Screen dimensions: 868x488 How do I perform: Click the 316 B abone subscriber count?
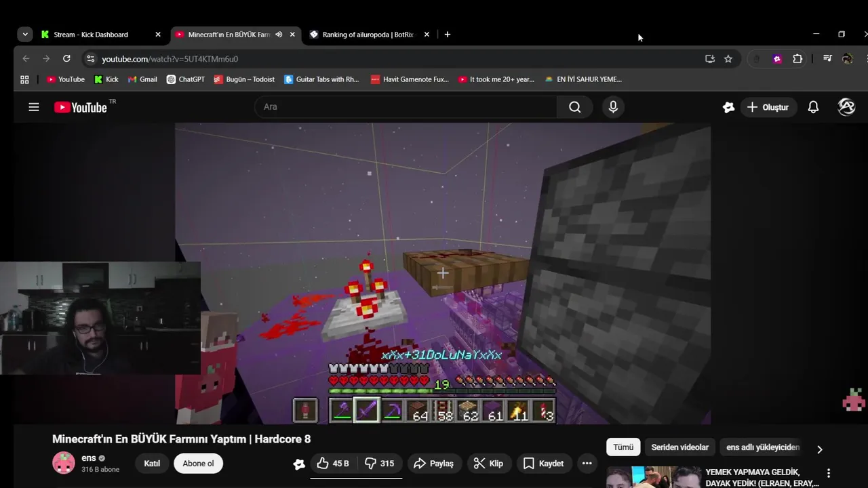click(100, 470)
